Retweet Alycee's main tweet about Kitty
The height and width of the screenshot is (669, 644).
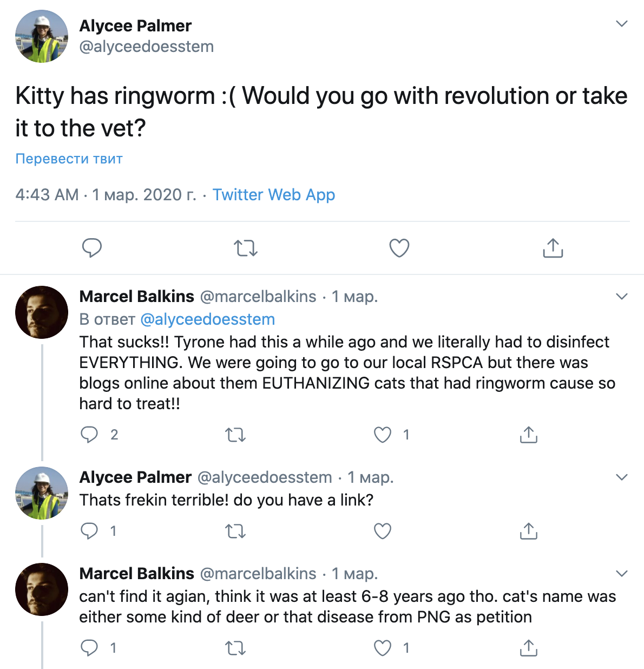pos(245,248)
